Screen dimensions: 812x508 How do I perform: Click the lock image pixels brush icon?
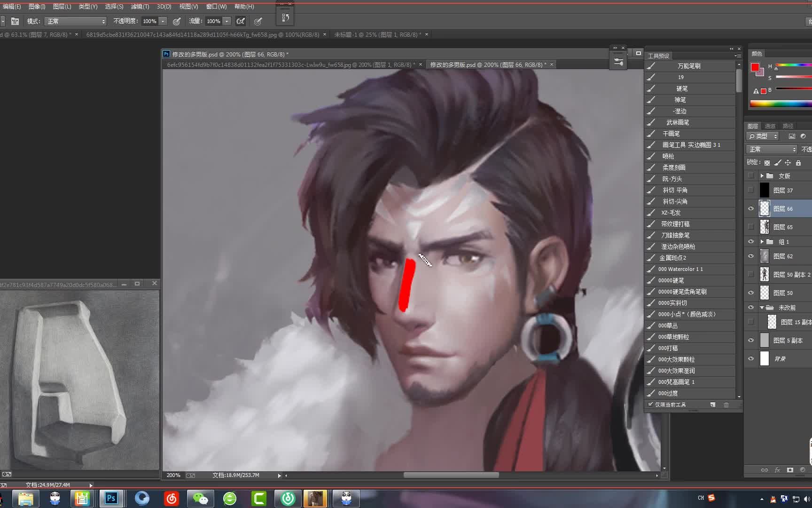pyautogui.click(x=777, y=163)
